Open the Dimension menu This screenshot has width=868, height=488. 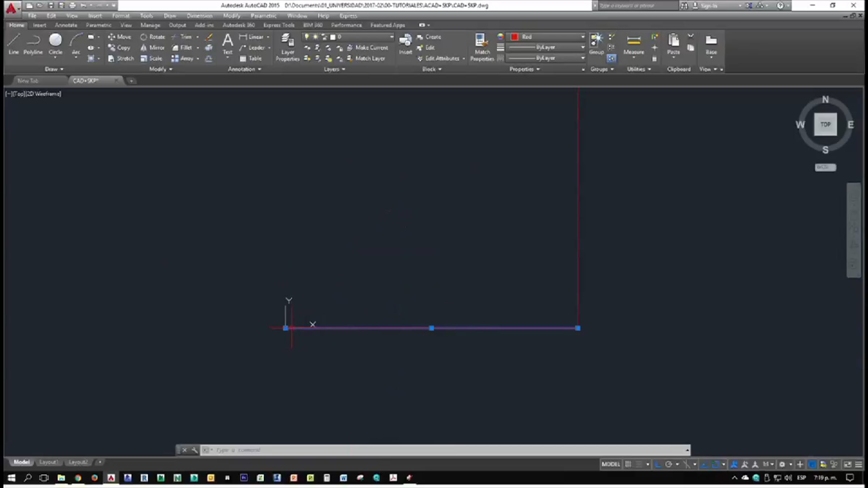[x=199, y=16]
